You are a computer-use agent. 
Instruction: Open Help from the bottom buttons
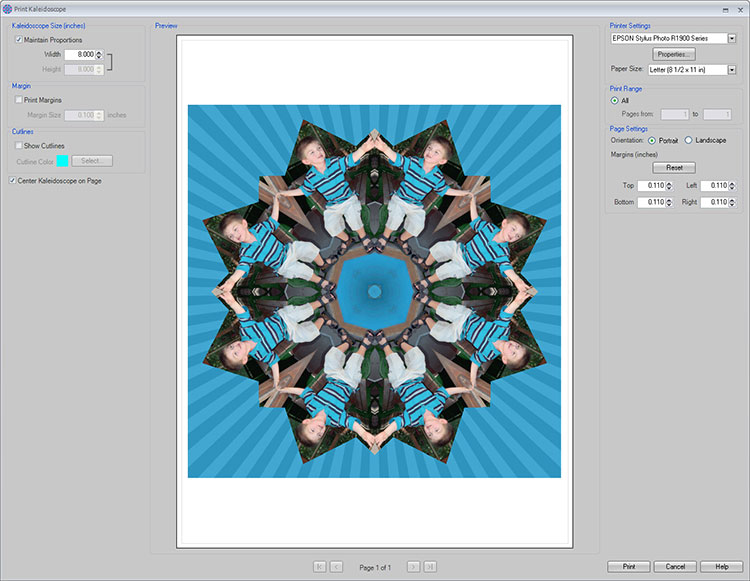722,567
